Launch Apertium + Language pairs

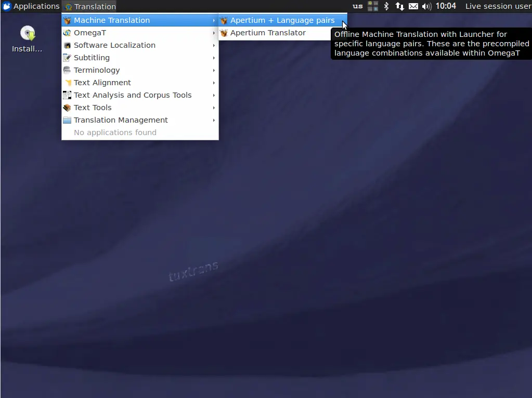pos(282,20)
